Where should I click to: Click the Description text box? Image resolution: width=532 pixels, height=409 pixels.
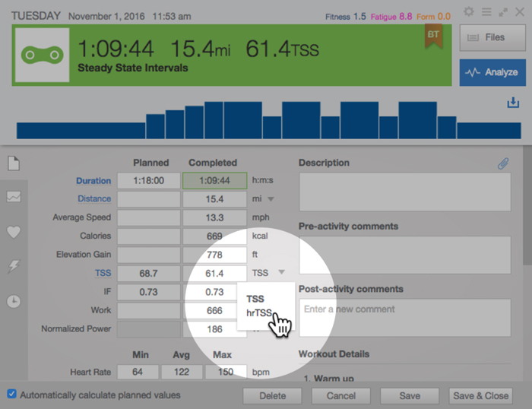[x=405, y=192]
